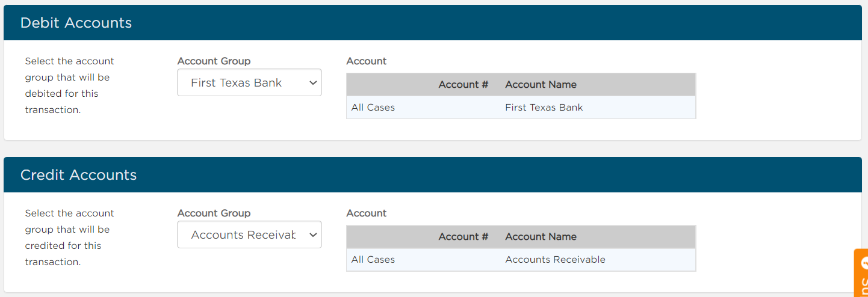Screen dimensions: 868x297
Task: Open the orange Support tab icon
Action: (x=862, y=273)
